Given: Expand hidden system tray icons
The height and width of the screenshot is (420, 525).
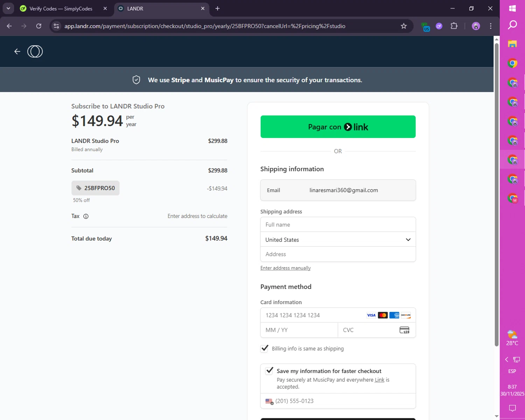Looking at the screenshot, I should (x=506, y=359).
